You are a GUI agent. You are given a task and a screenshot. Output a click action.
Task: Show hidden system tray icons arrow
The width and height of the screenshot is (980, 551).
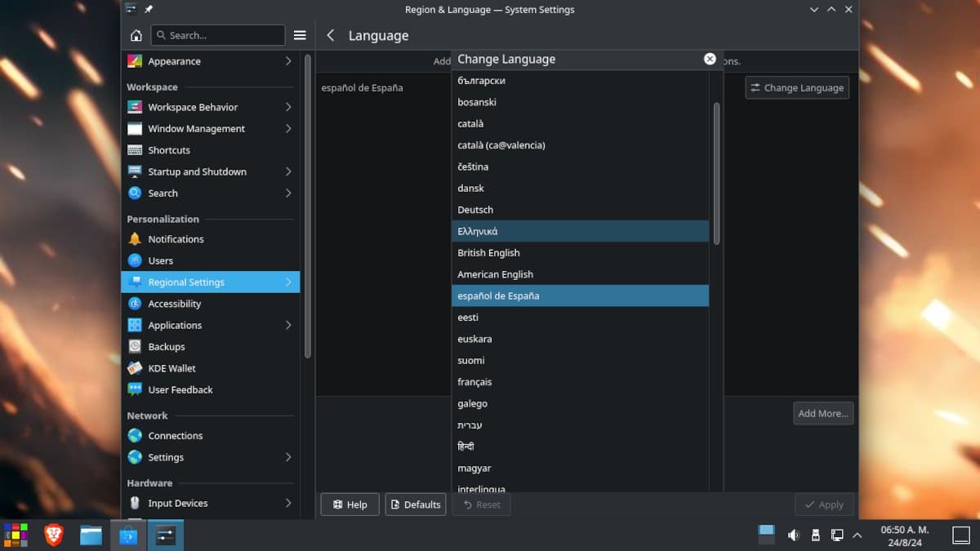pos(857,535)
